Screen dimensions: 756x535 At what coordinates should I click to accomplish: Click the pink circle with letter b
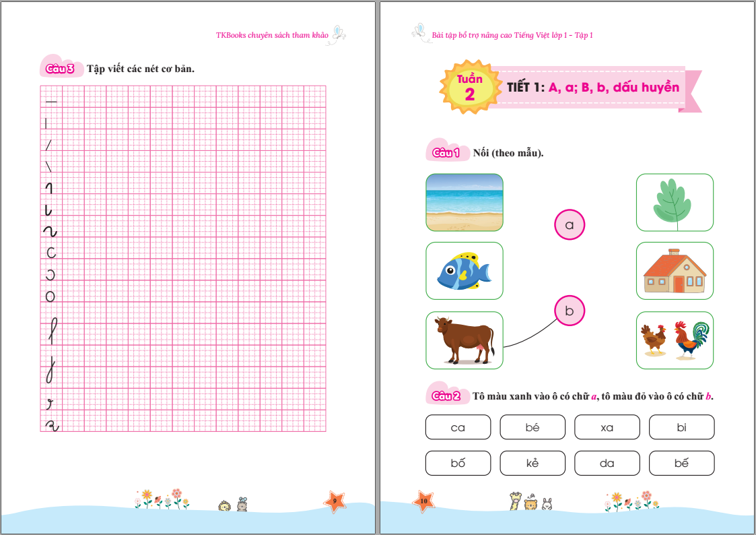pos(570,311)
